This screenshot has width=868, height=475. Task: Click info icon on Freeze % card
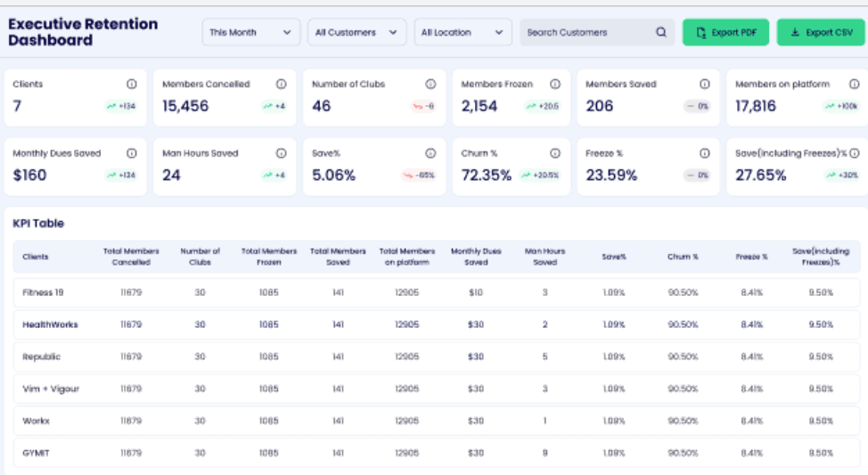pos(704,153)
